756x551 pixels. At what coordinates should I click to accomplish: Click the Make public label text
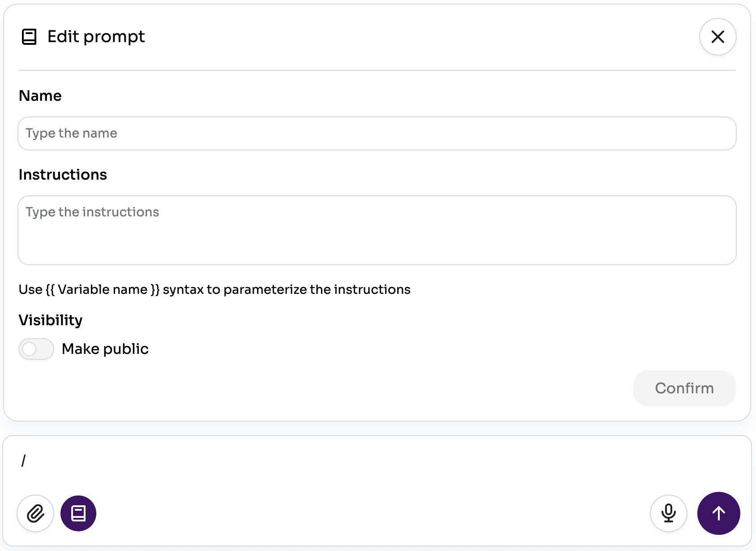(x=105, y=349)
